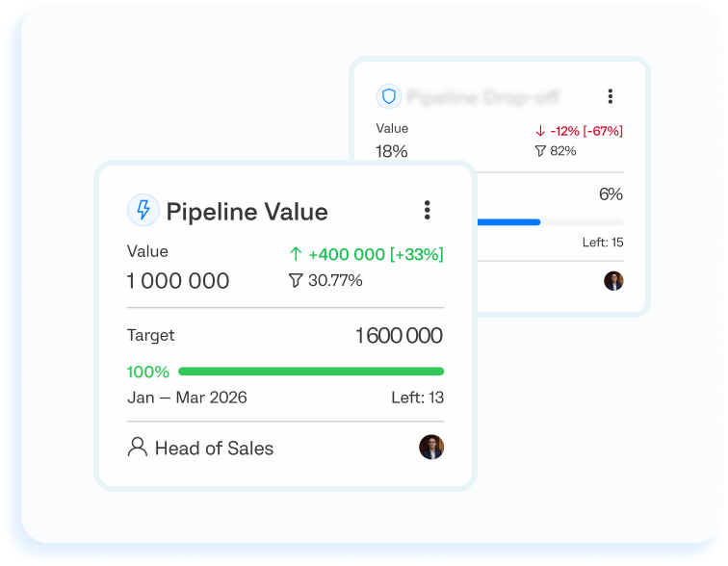The image size is (728, 566).
Task: Click the Head of Sales owner label
Action: 214,449
